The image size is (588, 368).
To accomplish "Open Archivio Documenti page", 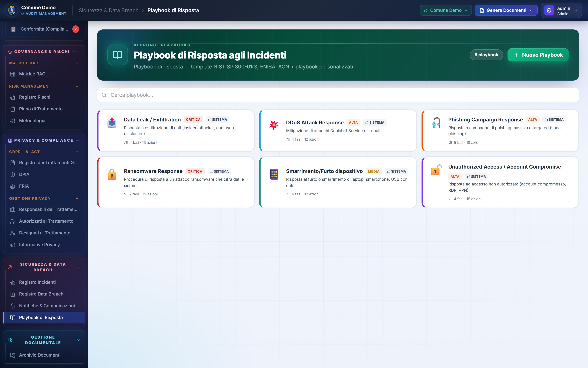I will click(44, 355).
